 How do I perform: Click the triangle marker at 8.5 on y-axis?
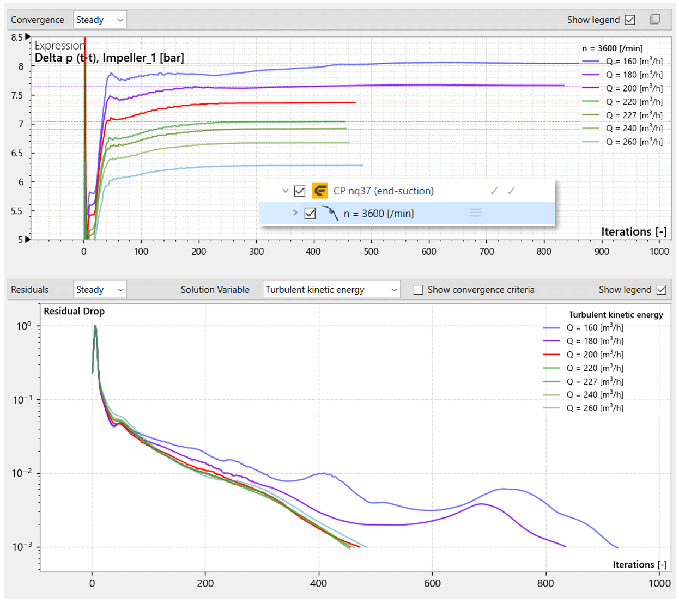click(x=28, y=37)
